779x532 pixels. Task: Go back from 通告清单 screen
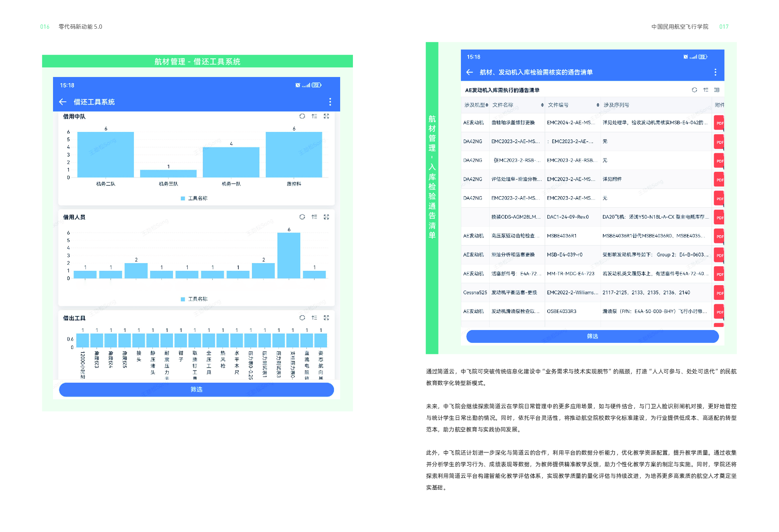[x=470, y=72]
